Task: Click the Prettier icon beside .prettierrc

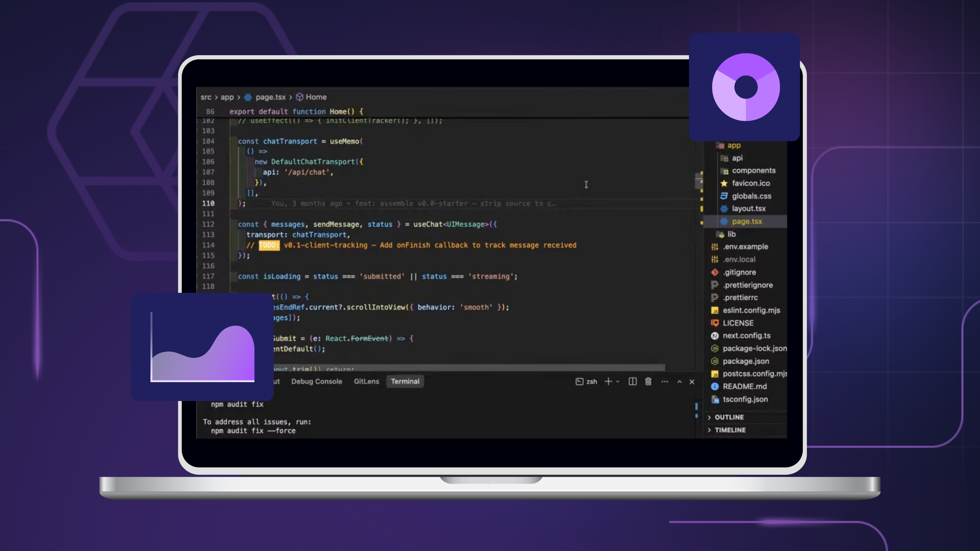Action: [715, 297]
